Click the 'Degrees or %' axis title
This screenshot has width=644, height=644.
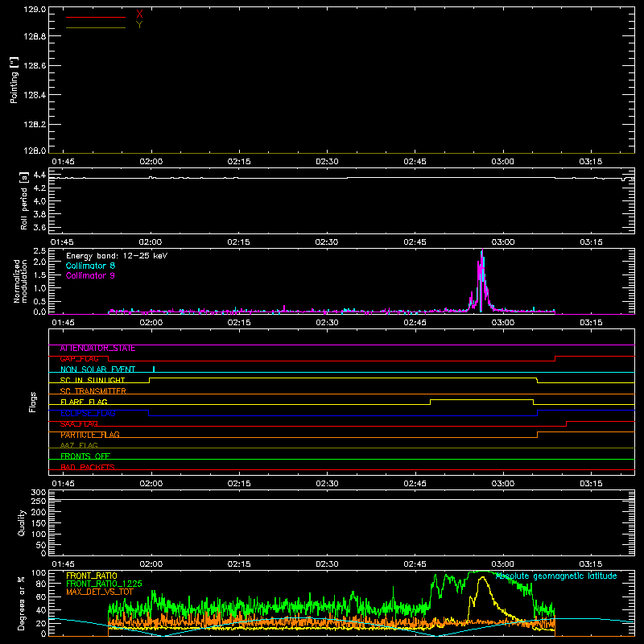point(22,603)
